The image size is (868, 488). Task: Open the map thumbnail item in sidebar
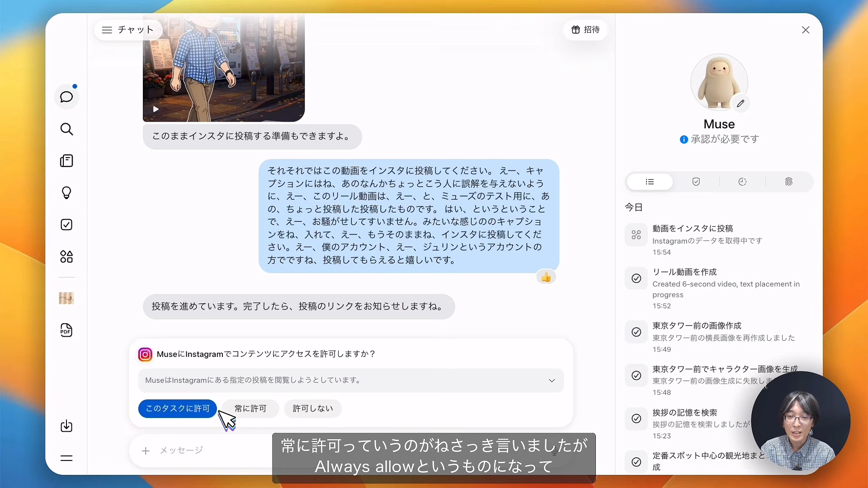click(x=66, y=298)
